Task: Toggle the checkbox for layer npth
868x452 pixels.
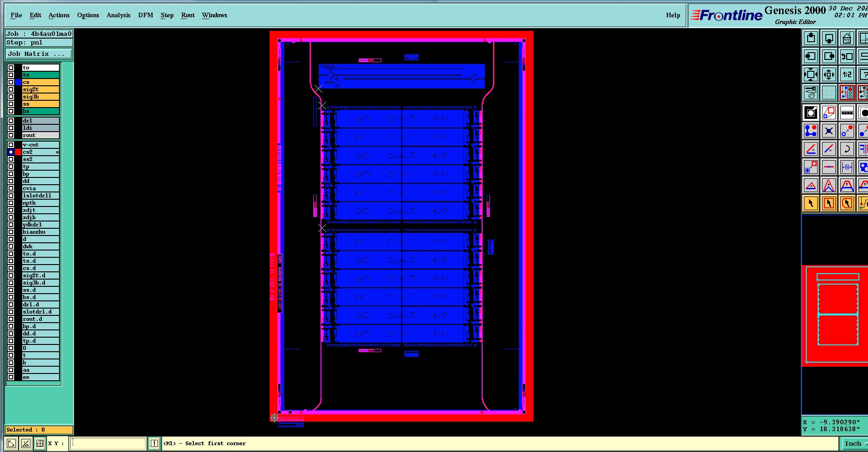Action: coord(11,203)
